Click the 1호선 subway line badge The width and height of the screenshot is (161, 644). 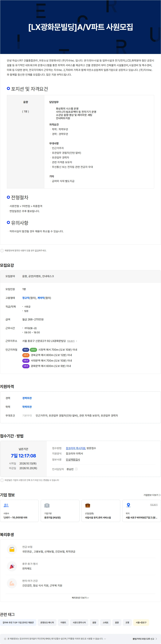point(26,350)
